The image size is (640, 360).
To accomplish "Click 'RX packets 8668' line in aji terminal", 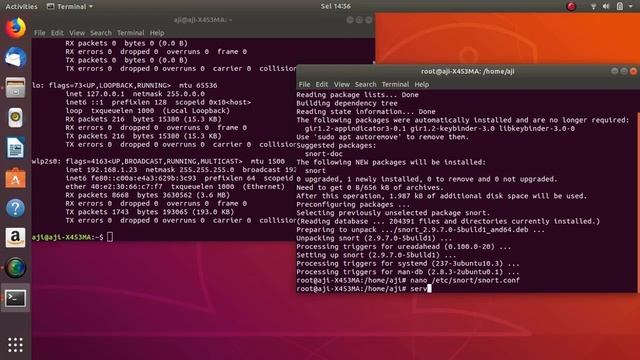I will click(147, 195).
